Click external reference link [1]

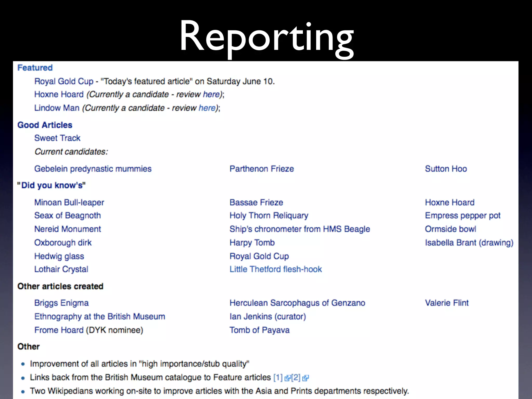click(278, 377)
